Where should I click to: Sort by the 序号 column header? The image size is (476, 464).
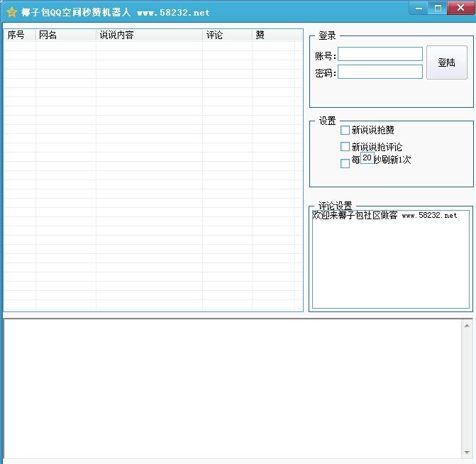19,35
